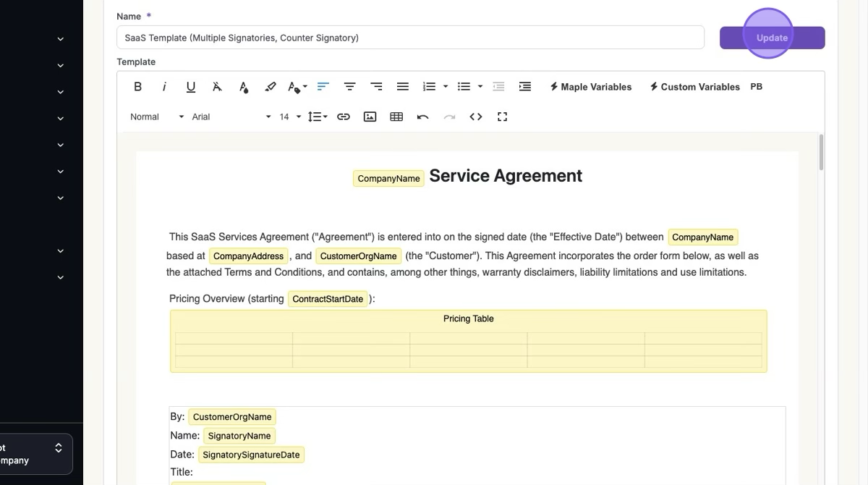Insert an image using the image icon
Viewport: 868px width, 485px height.
370,117
